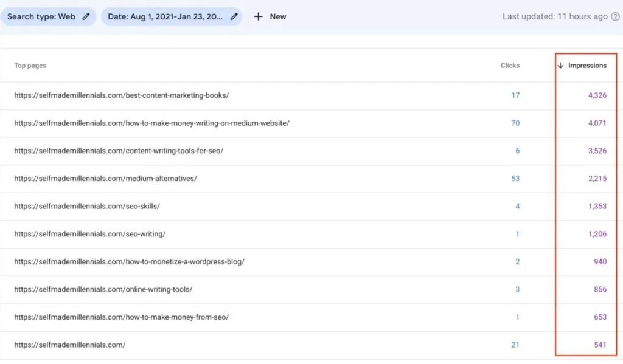Click the plus icon to add filter
Viewport: 623px width, 364px height.
[x=258, y=17]
